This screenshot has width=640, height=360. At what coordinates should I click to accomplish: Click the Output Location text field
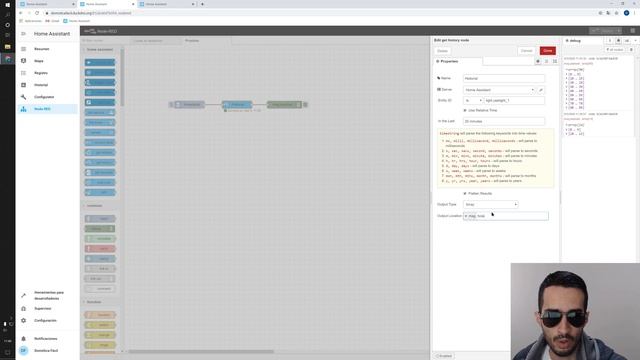click(512, 216)
